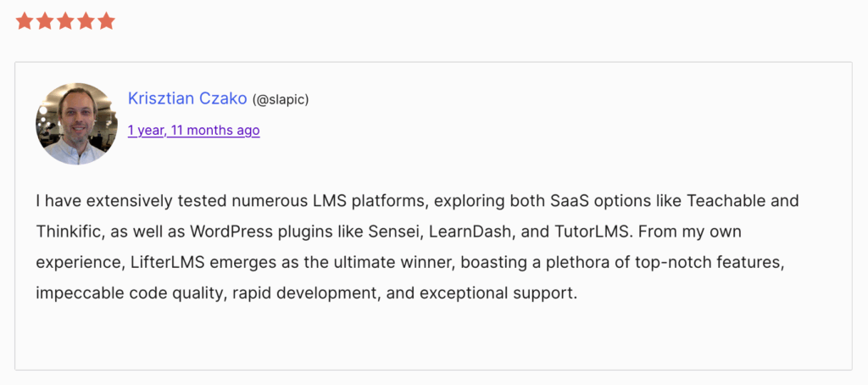Viewport: 868px width, 385px height.
Task: Open the Krisztian Czako reviewer name link
Action: [187, 98]
